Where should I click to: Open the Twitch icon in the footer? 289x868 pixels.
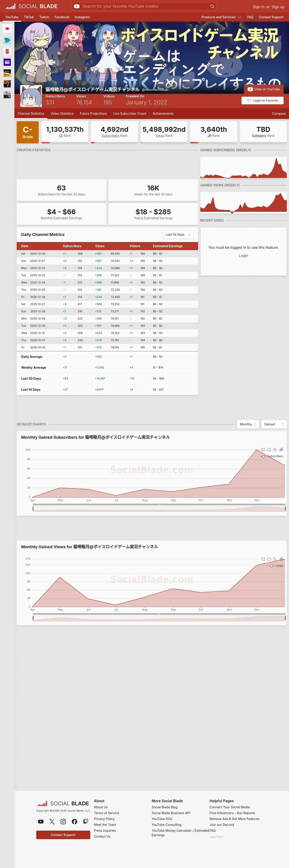coord(86,822)
